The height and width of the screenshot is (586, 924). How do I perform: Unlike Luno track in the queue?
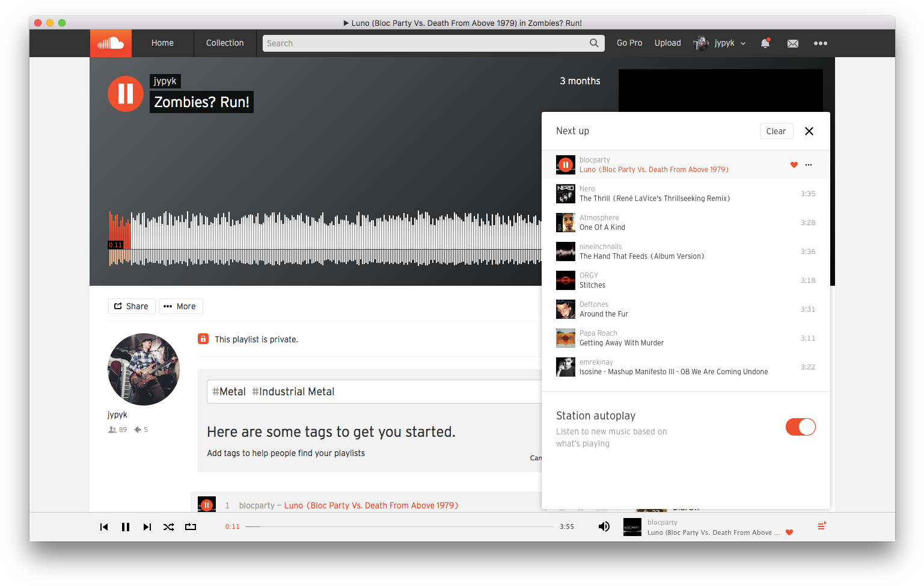[794, 165]
